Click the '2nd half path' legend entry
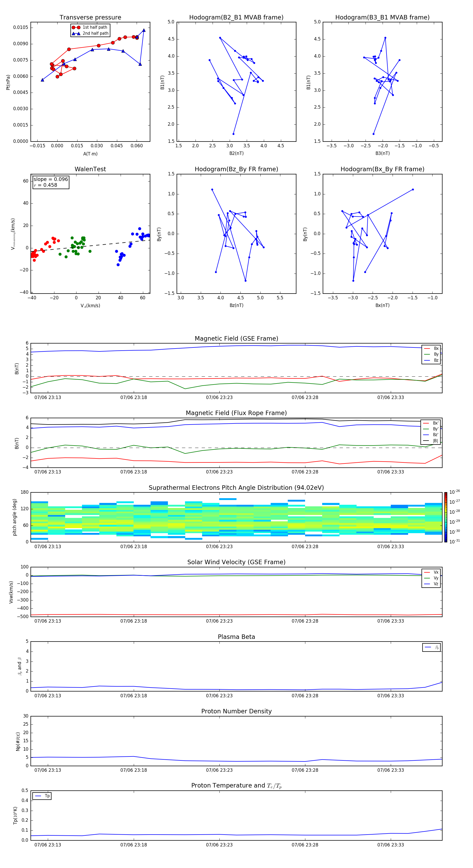Viewport: 473px width, 868px height. point(90,33)
